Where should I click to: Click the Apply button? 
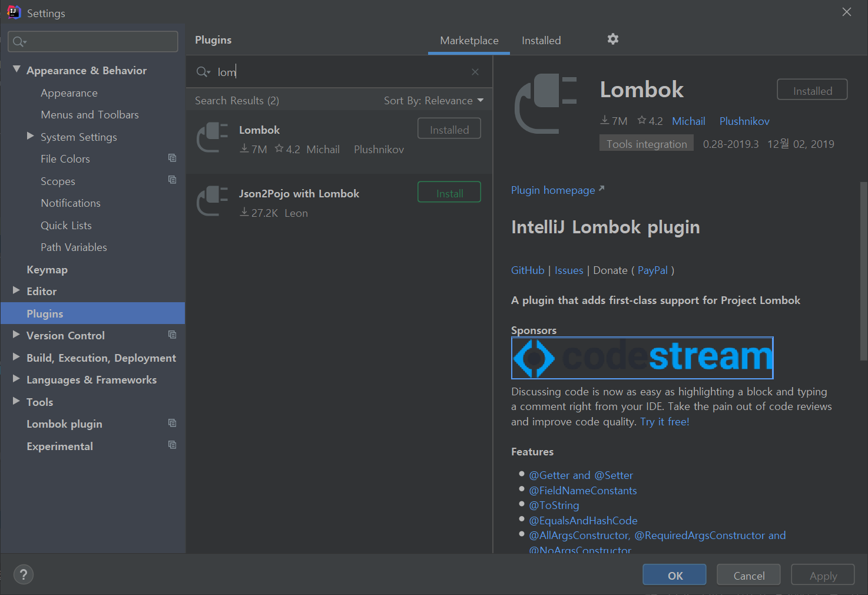point(823,575)
